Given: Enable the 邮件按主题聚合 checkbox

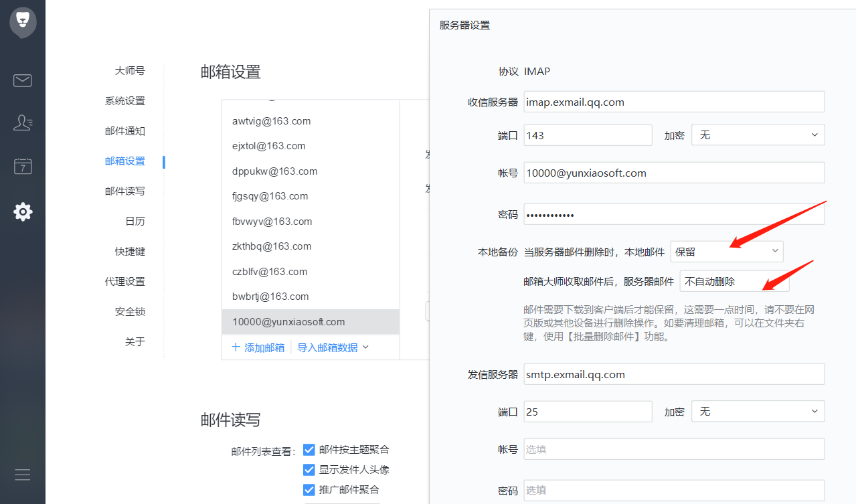Looking at the screenshot, I should tap(309, 449).
